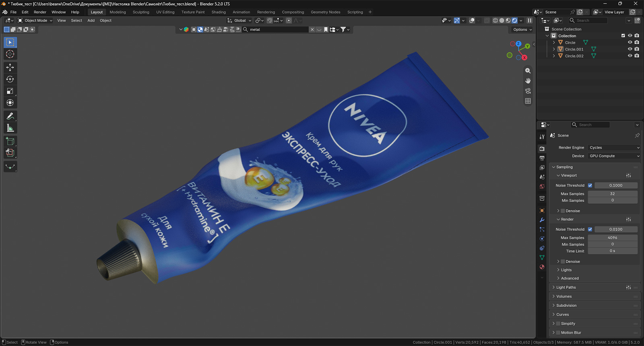Uncheck Render Noise Threshold checkbox
This screenshot has height=346, width=644.
(590, 229)
